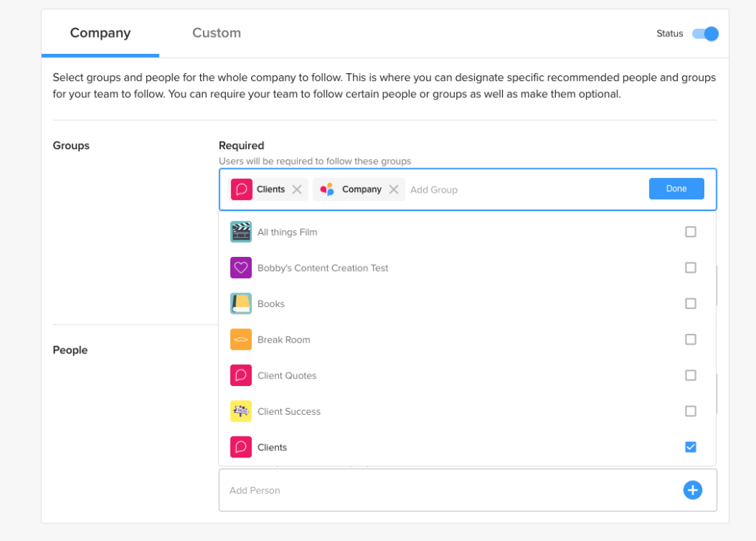Click the Client Success yellow icon
Screen dimensions: 756x541
coord(241,411)
